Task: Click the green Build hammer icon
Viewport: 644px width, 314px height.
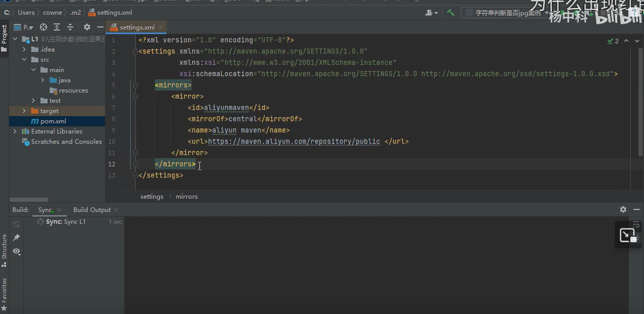Action: [451, 13]
